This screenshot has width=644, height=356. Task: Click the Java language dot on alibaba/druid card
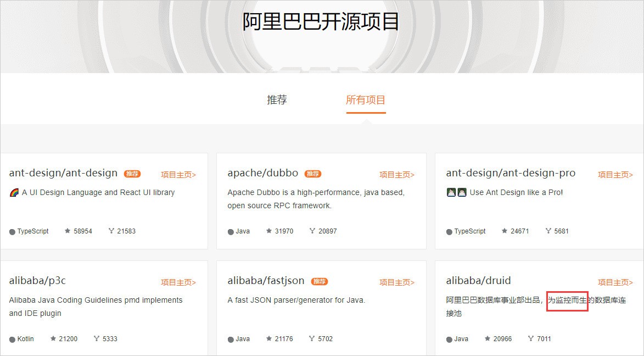tap(449, 340)
